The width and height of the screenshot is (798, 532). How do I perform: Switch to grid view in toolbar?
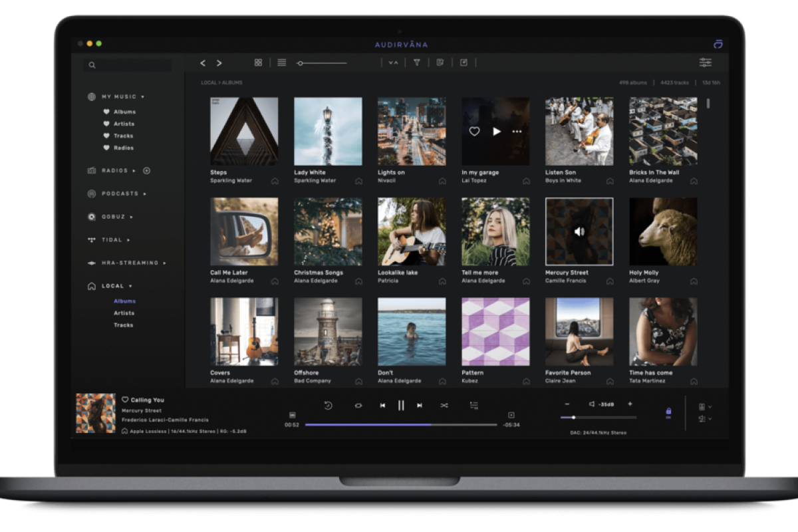click(258, 63)
